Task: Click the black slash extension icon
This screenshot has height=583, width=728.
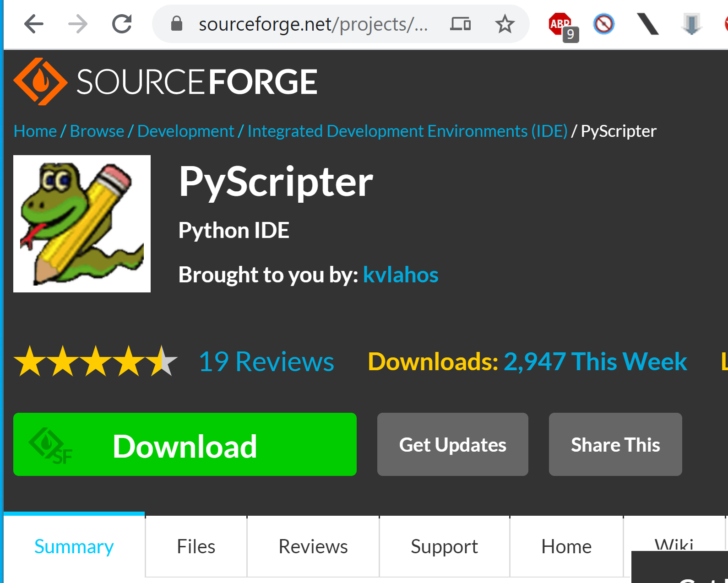Action: [x=648, y=24]
